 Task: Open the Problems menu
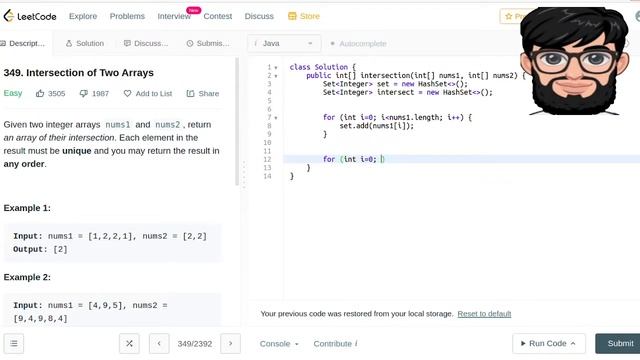127,16
